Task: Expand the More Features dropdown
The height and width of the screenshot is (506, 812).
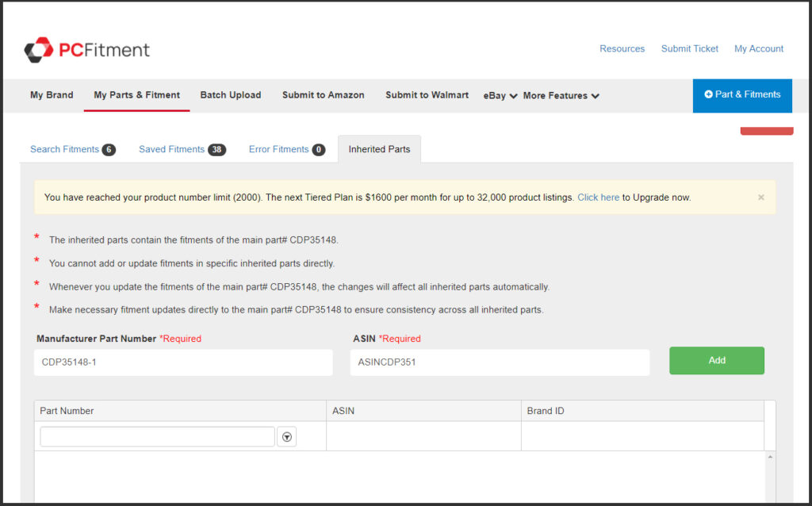Action: click(x=561, y=96)
